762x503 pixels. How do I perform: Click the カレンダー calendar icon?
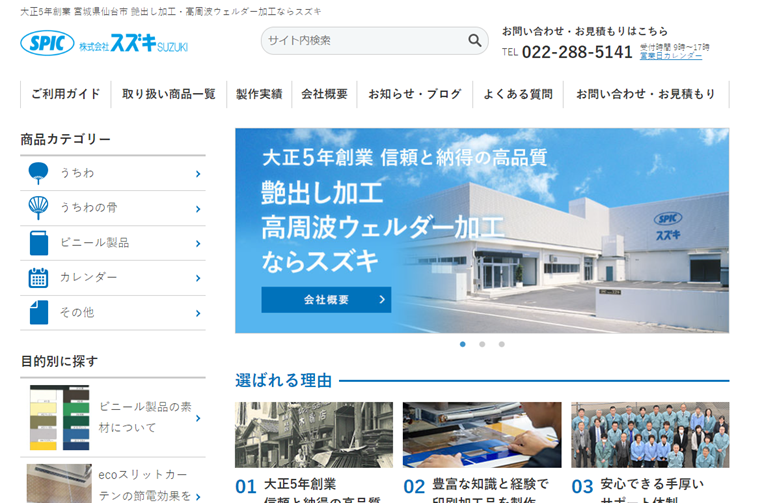click(x=38, y=278)
